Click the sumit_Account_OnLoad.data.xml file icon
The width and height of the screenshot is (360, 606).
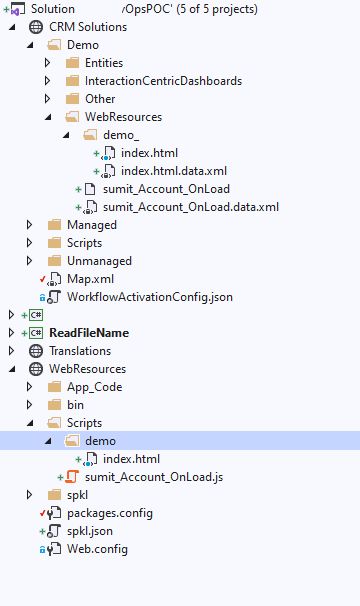(90, 207)
